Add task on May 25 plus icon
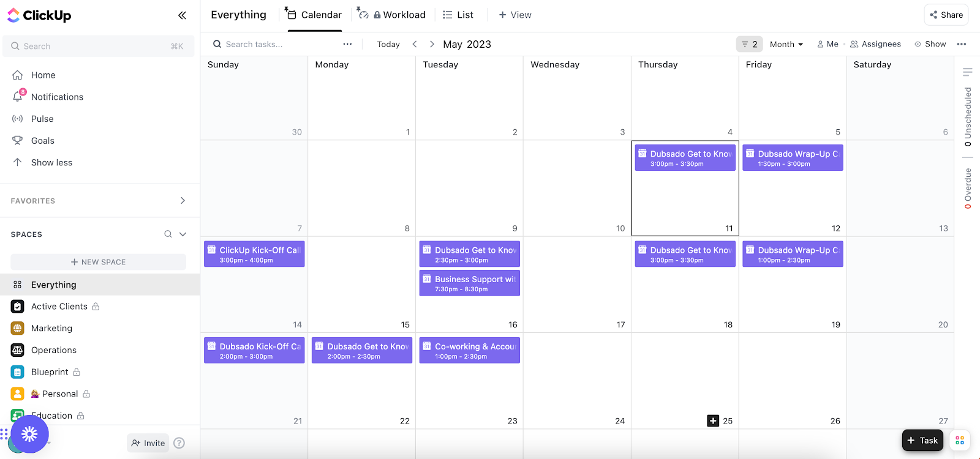This screenshot has height=459, width=980. (713, 420)
